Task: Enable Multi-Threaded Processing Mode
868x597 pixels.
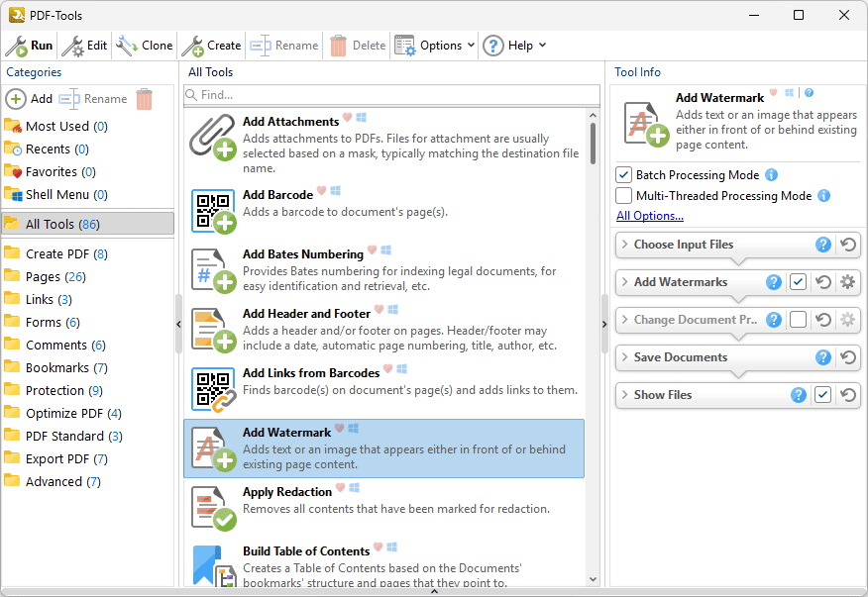Action: 624,196
